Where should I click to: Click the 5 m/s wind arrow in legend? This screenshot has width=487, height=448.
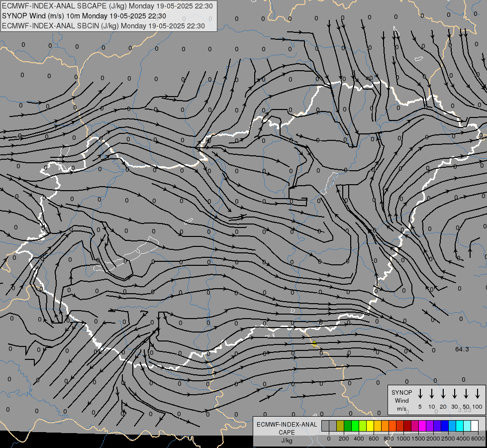pos(420,393)
